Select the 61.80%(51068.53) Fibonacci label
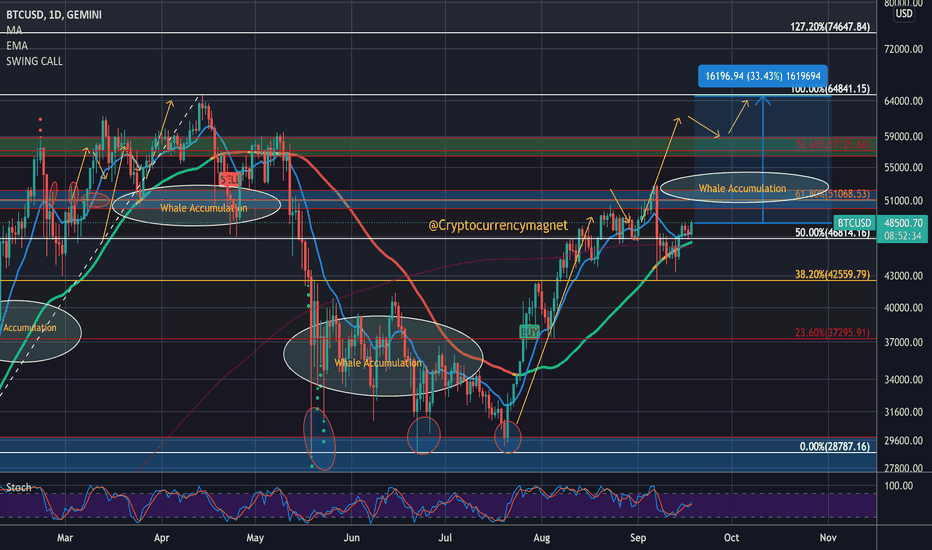Image resolution: width=932 pixels, height=550 pixels. coord(832,194)
